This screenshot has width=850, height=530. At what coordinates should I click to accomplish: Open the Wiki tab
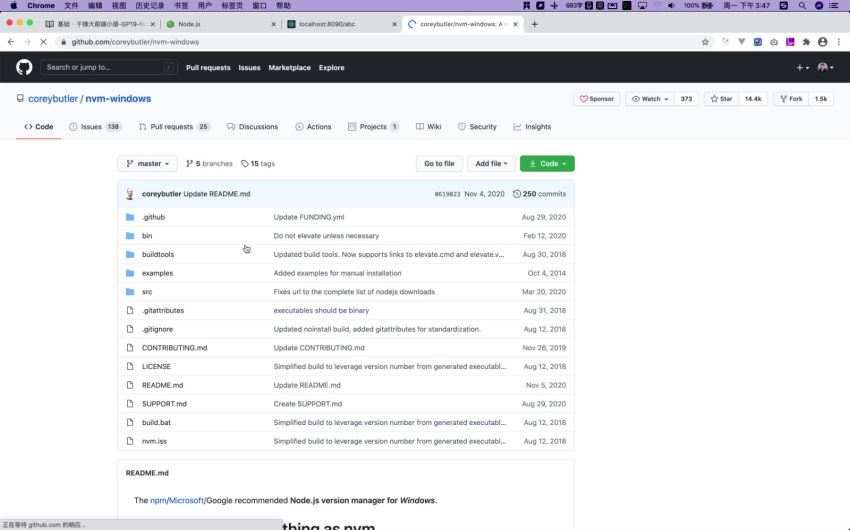428,127
